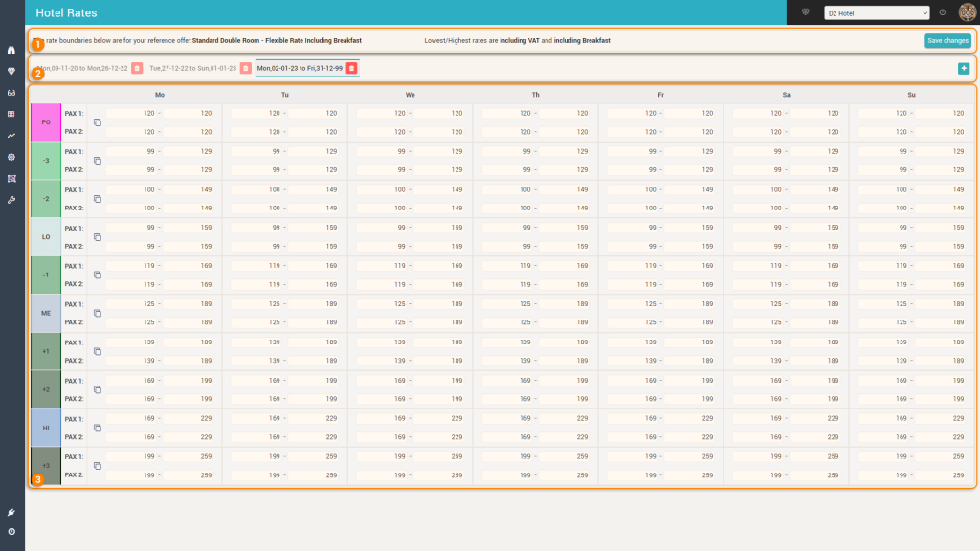Add a new date period with plus button
The width and height of the screenshot is (980, 551).
click(964, 69)
